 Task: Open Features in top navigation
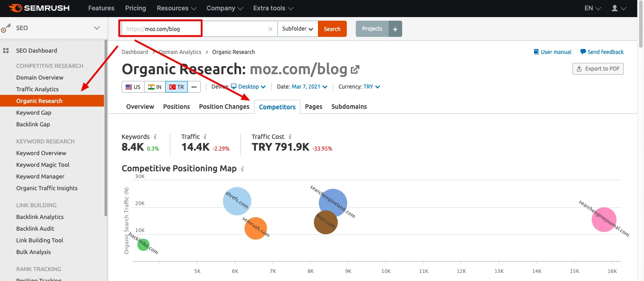point(101,8)
